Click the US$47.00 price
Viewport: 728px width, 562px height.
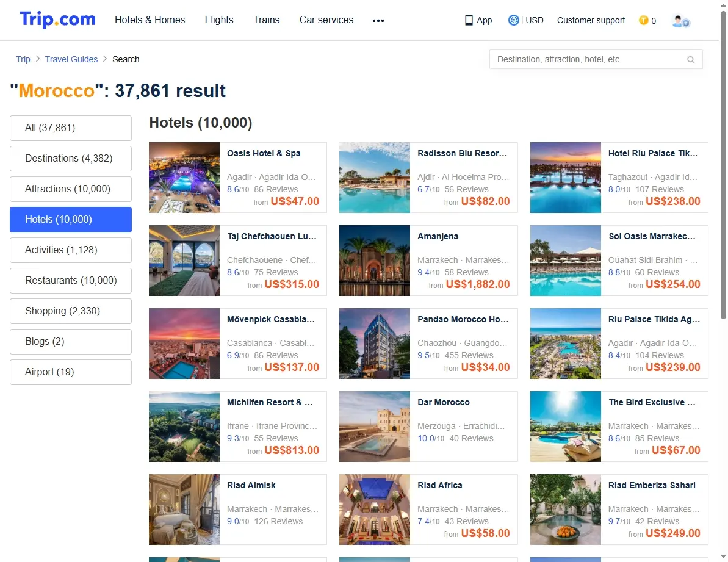(x=295, y=201)
